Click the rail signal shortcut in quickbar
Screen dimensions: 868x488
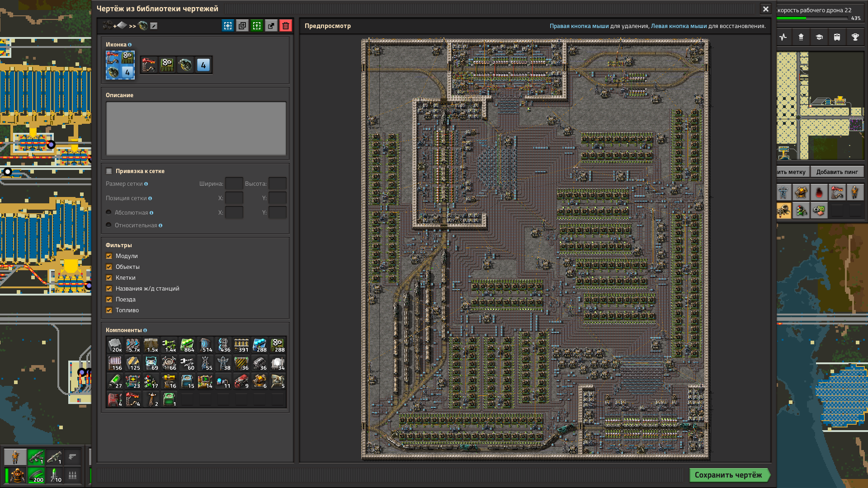[x=801, y=211]
